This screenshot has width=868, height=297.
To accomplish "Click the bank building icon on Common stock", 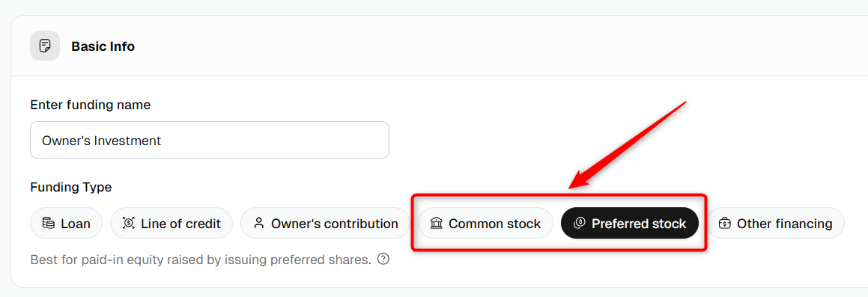I will (436, 224).
